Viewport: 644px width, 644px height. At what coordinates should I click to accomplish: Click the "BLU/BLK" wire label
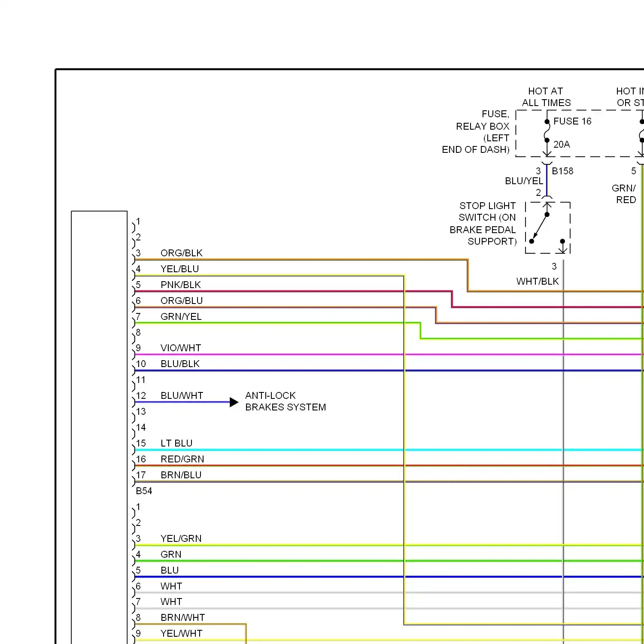pyautogui.click(x=180, y=364)
